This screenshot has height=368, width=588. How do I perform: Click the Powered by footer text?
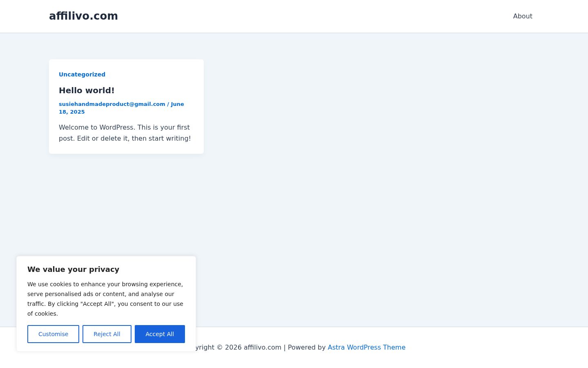pyautogui.click(x=307, y=347)
